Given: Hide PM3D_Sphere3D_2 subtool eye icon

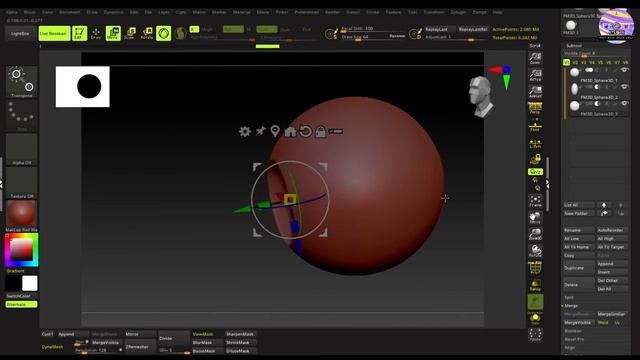Looking at the screenshot, I should pos(624,87).
